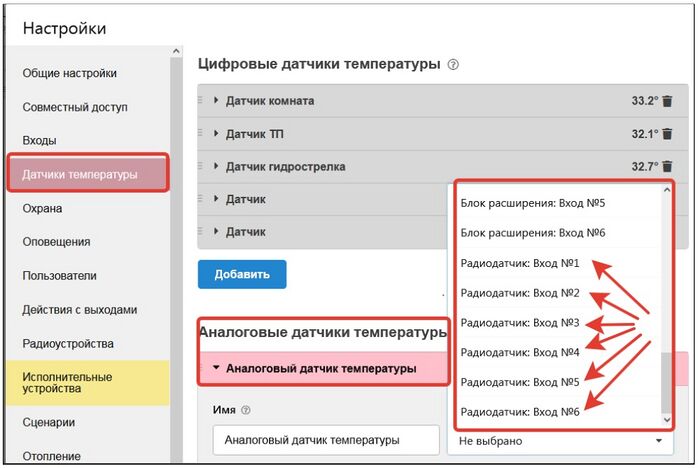Open help icon next to Имя label
Image resolution: width=698 pixels, height=468 pixels.
(x=245, y=410)
